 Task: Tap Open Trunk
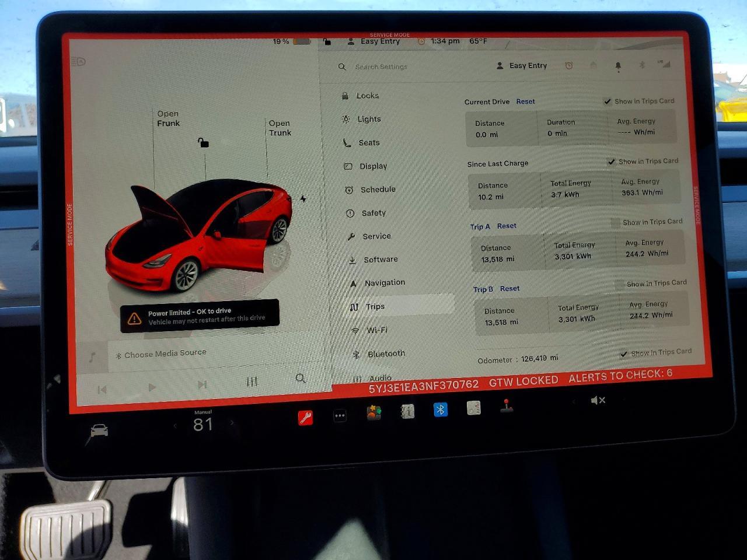(x=280, y=128)
